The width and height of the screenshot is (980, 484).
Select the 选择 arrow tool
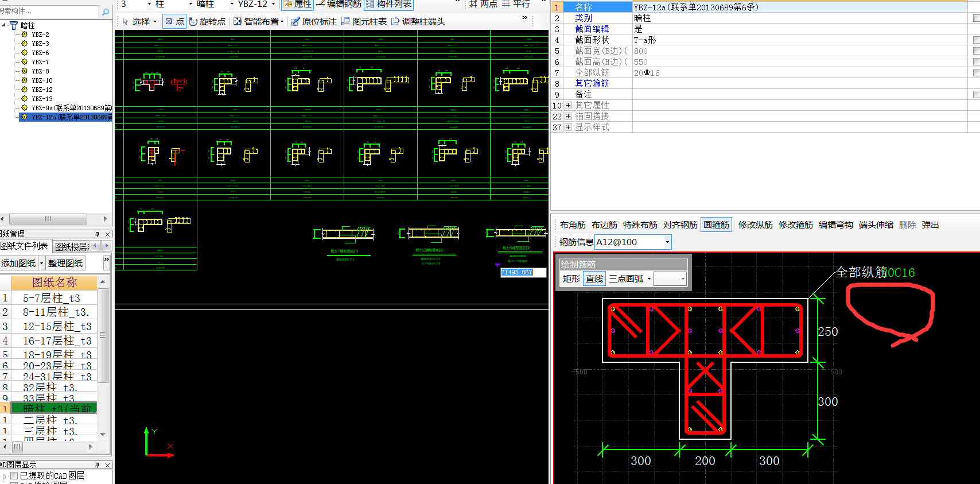click(139, 22)
